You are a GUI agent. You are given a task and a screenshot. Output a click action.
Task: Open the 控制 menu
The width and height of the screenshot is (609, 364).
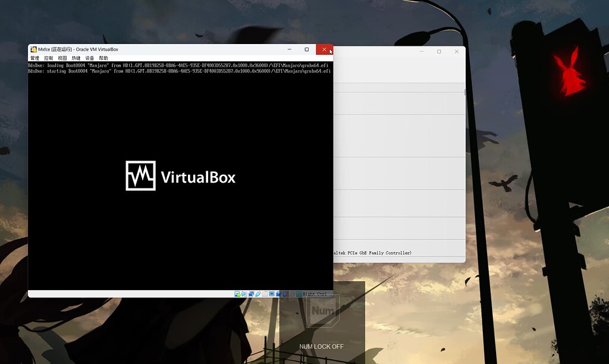pos(48,58)
